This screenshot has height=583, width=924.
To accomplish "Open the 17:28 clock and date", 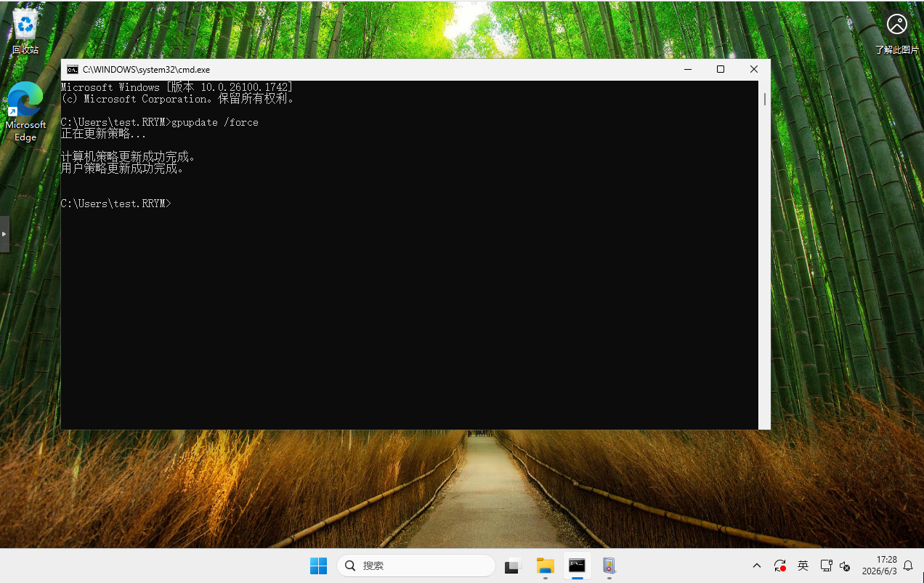I will click(x=879, y=566).
